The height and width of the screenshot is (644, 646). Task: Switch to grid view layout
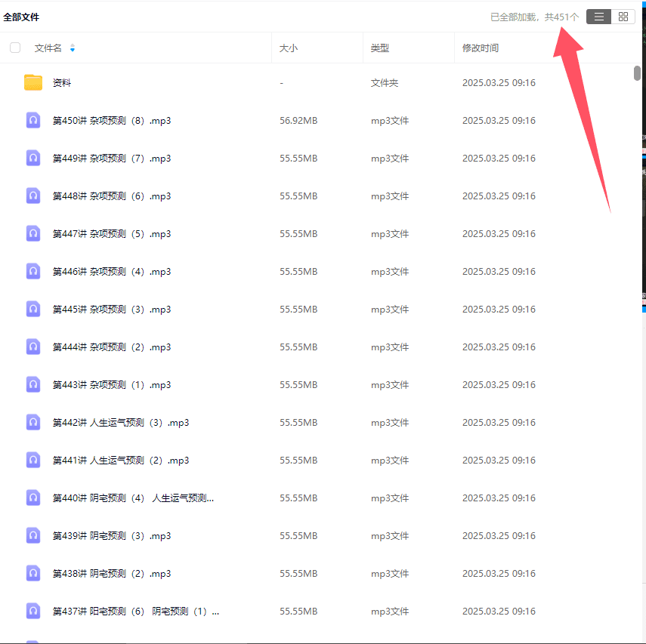(x=623, y=16)
